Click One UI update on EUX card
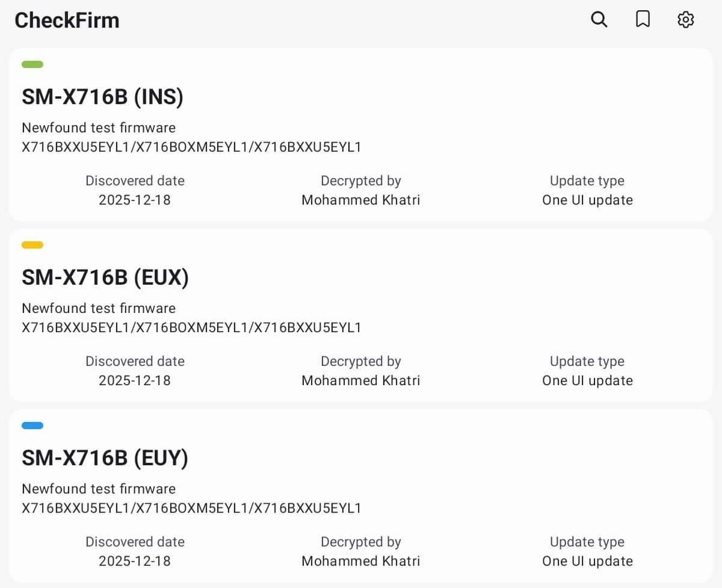 pos(587,380)
